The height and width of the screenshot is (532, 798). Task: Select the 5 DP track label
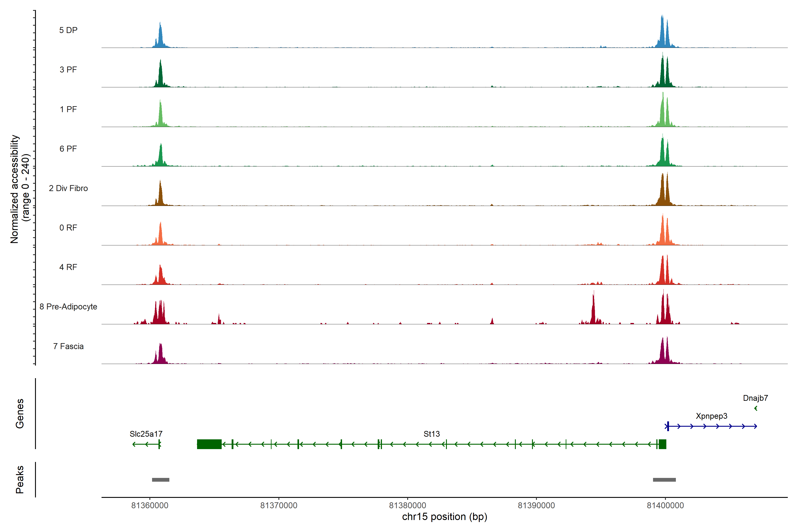68,30
